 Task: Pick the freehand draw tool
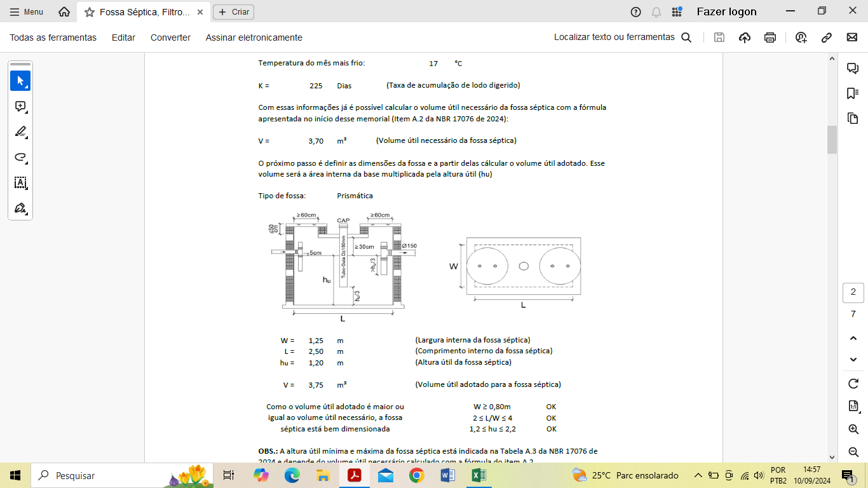20,158
